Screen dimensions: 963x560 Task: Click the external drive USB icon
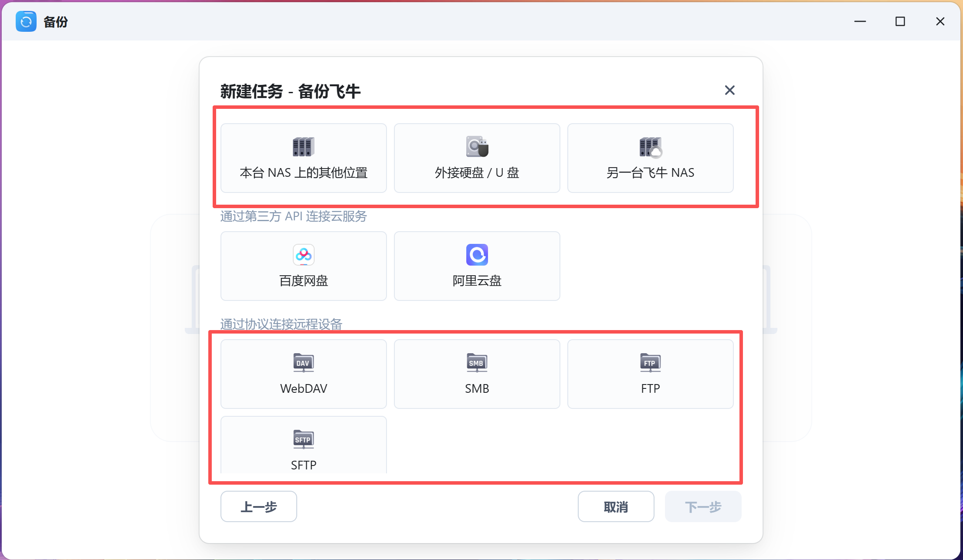coord(477,147)
